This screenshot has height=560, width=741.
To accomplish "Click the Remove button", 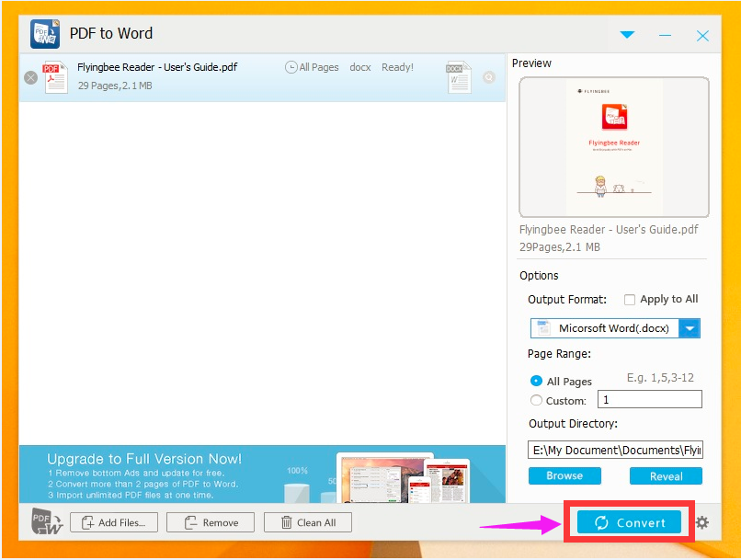I will (211, 522).
